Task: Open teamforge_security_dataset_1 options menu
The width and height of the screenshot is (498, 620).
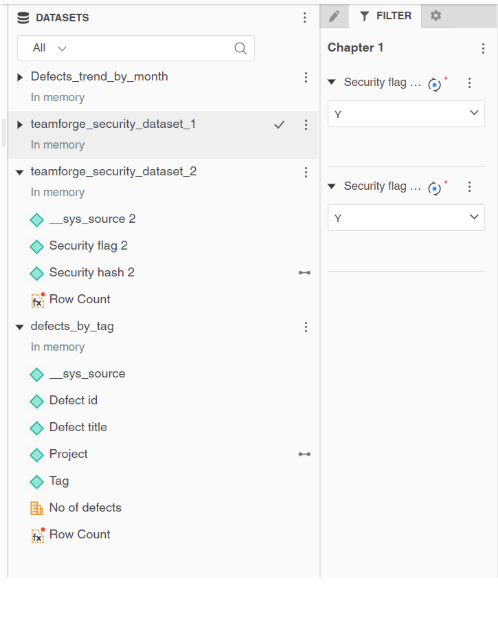Action: (x=306, y=125)
